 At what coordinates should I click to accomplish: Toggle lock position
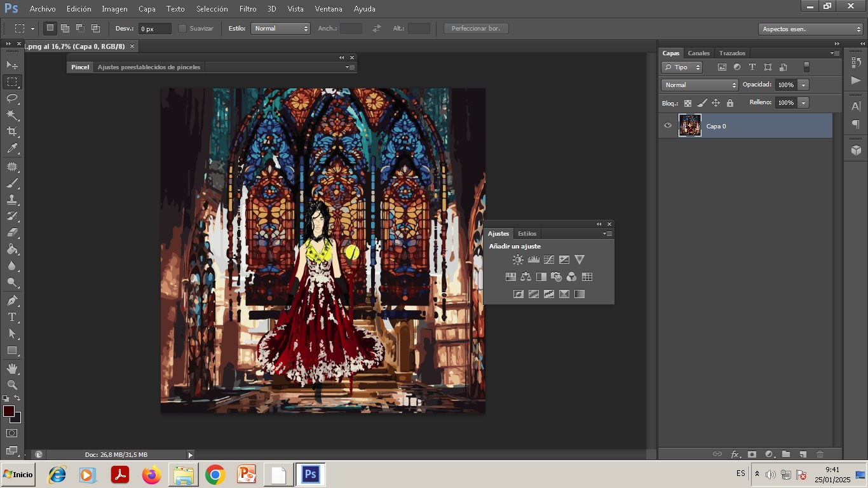click(x=715, y=103)
